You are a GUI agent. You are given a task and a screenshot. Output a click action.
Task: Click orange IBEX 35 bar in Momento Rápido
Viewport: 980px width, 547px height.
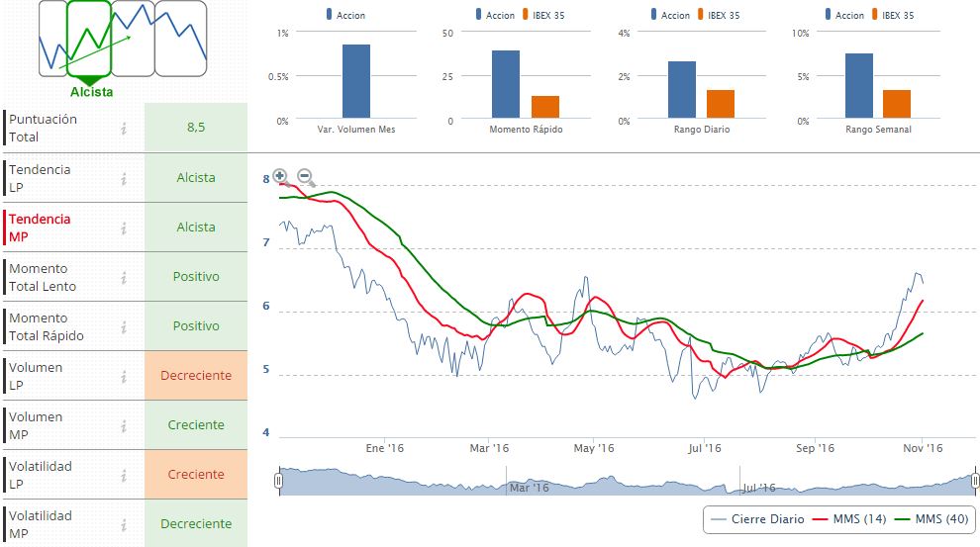(545, 107)
